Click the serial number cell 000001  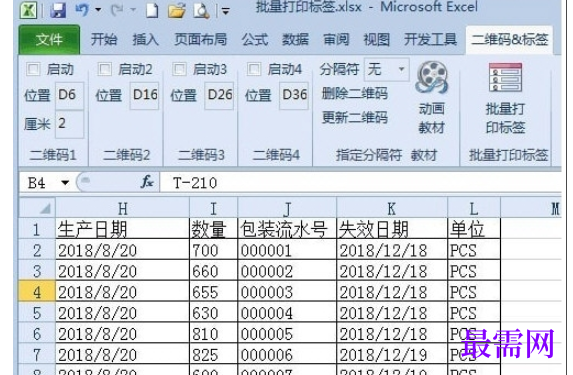287,250
